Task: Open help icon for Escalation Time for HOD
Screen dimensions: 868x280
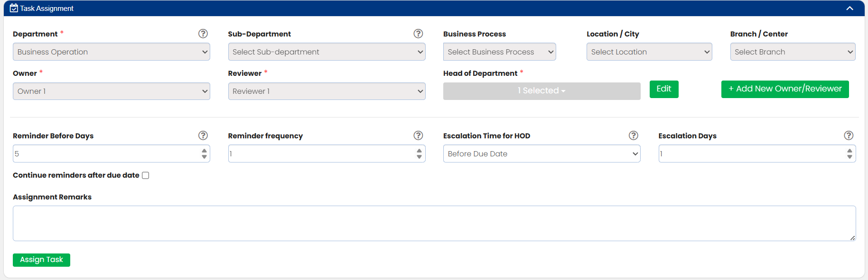Action: coord(634,135)
